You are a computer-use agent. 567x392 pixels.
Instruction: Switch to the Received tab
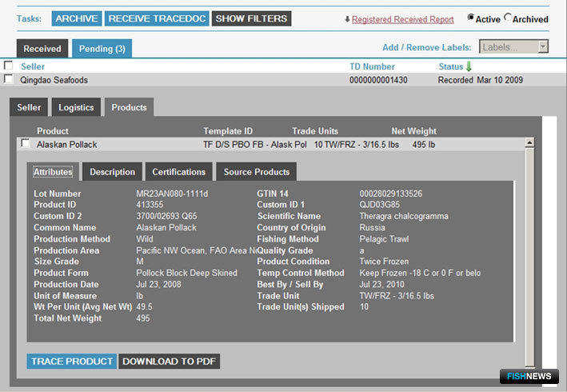(42, 49)
